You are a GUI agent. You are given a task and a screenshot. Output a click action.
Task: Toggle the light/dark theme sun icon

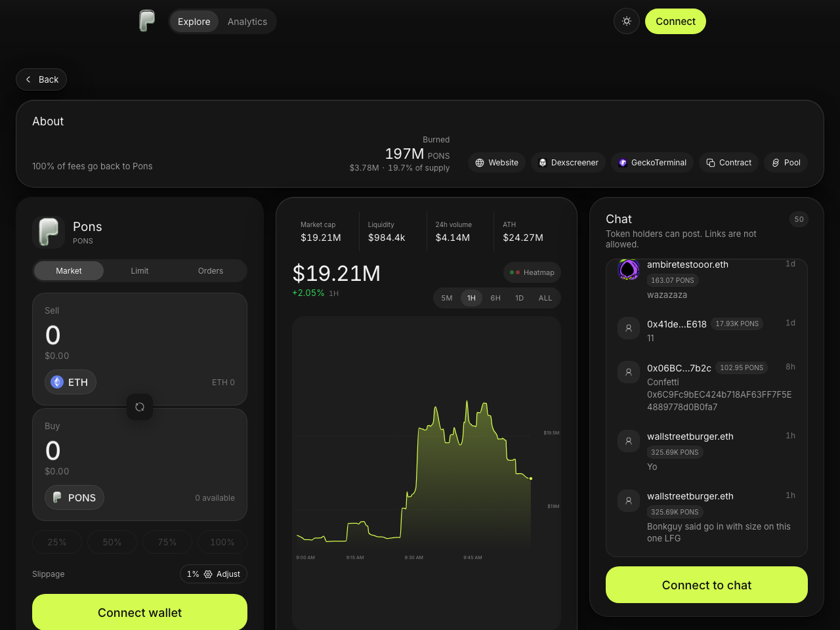pos(627,21)
